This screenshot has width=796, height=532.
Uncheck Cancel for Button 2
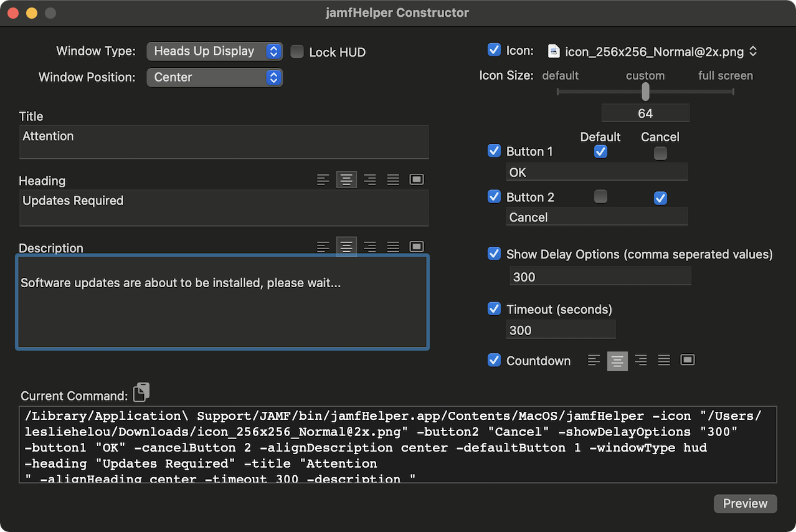coord(660,198)
